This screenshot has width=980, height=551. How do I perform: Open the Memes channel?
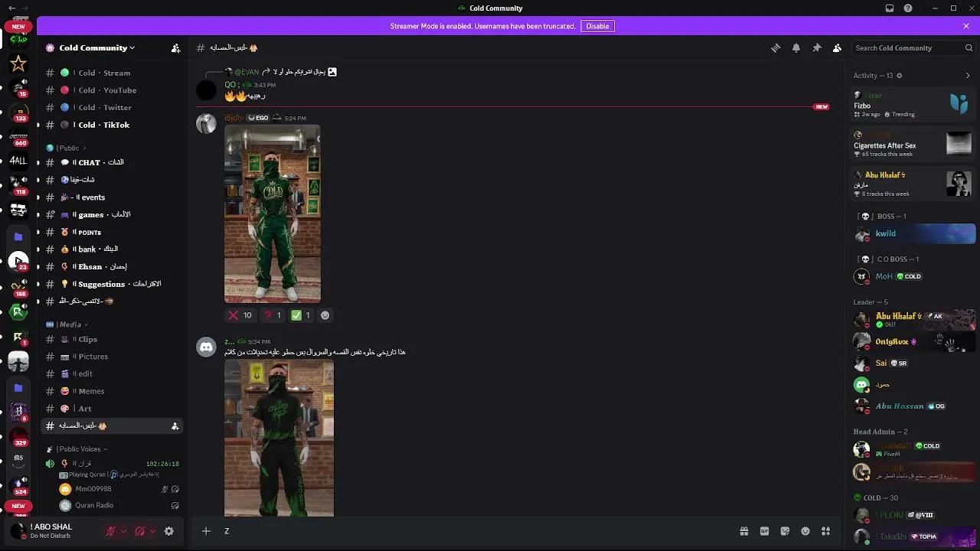click(x=113, y=391)
